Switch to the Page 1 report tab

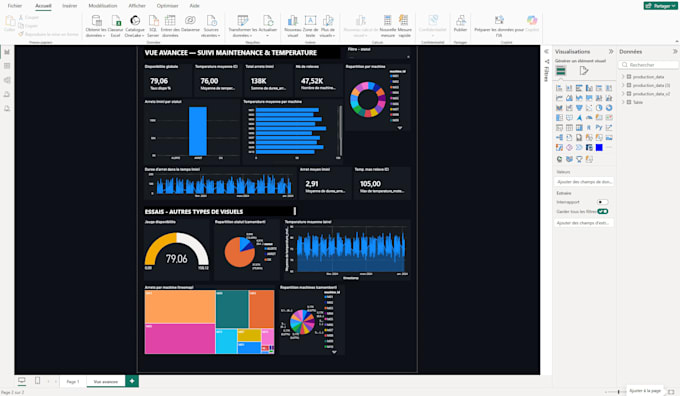point(72,381)
